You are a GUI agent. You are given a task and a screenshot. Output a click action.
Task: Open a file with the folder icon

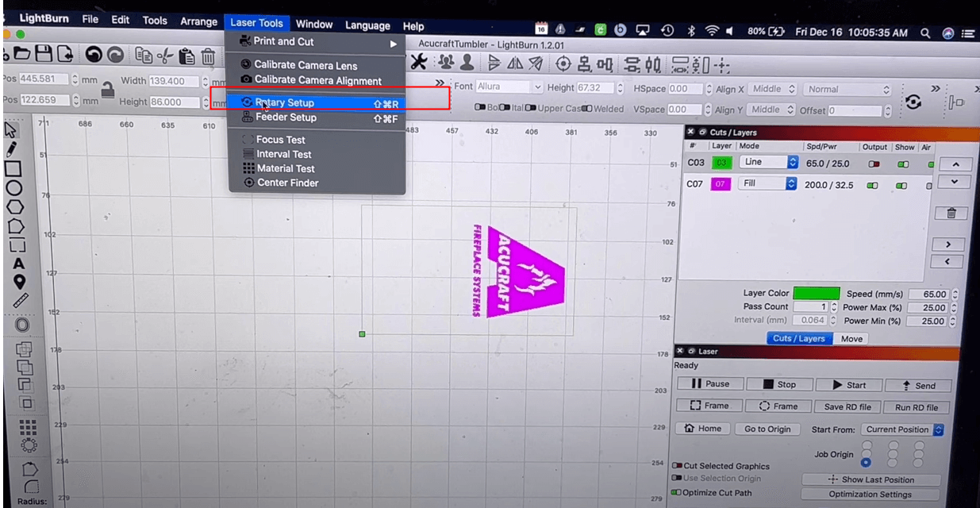21,55
